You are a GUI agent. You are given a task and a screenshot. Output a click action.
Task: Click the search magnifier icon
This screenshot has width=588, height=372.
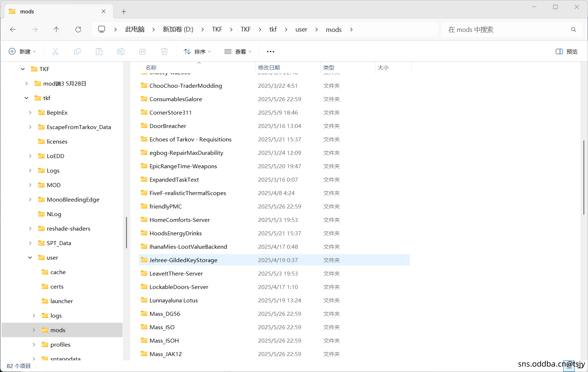pyautogui.click(x=573, y=29)
